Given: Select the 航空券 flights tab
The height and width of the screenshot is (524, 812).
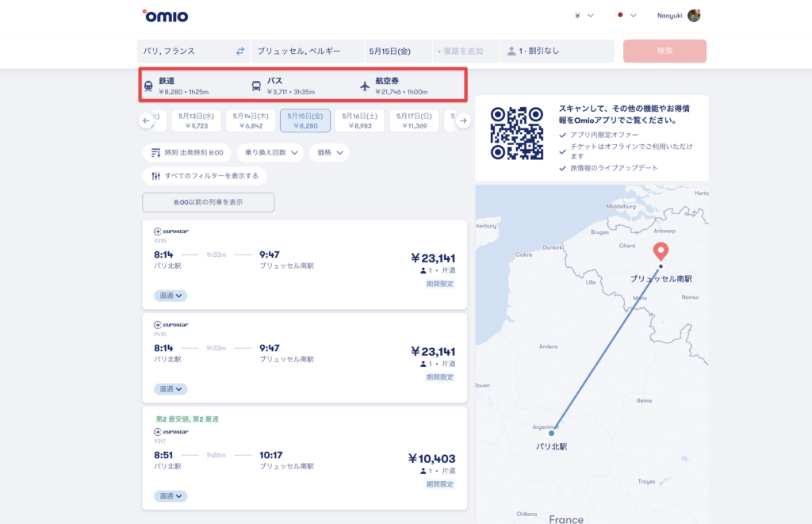Looking at the screenshot, I should [x=393, y=86].
